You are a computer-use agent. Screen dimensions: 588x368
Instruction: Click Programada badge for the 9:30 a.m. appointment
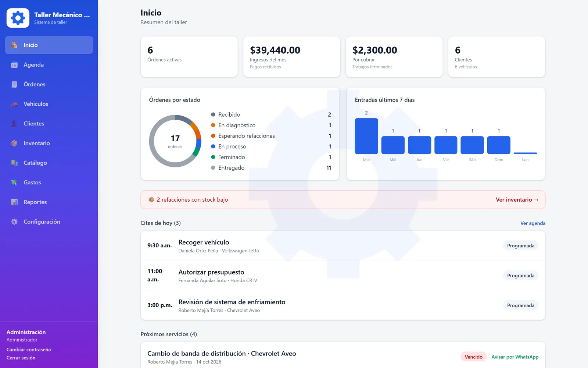coord(521,246)
